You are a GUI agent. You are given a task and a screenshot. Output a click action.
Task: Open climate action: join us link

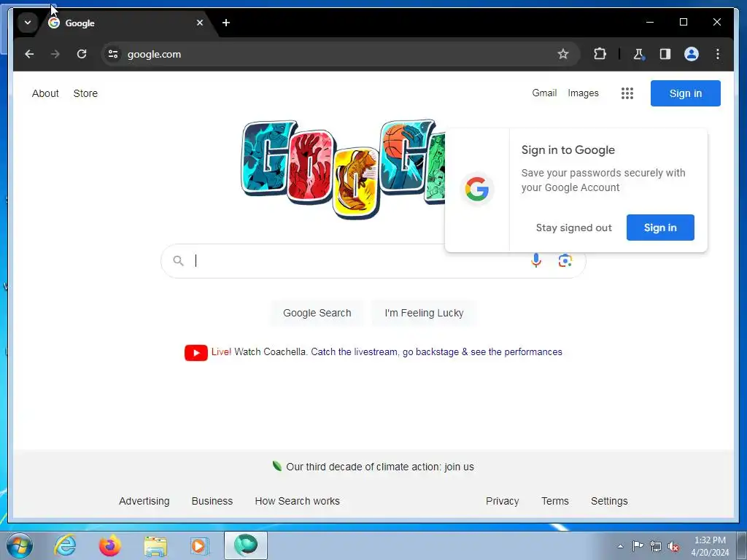(379, 467)
